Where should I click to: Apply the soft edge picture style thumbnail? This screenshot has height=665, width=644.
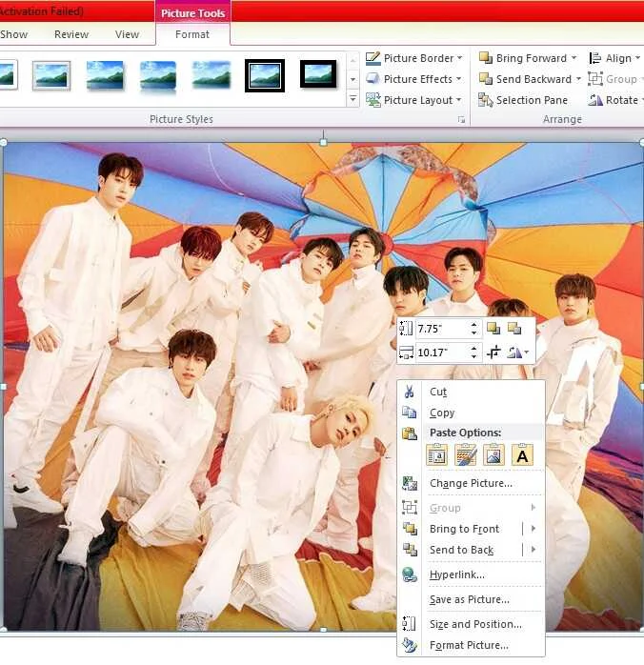coord(211,76)
